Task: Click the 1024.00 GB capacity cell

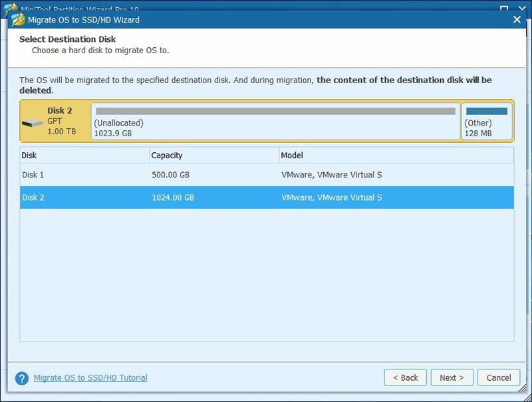Action: (x=214, y=197)
